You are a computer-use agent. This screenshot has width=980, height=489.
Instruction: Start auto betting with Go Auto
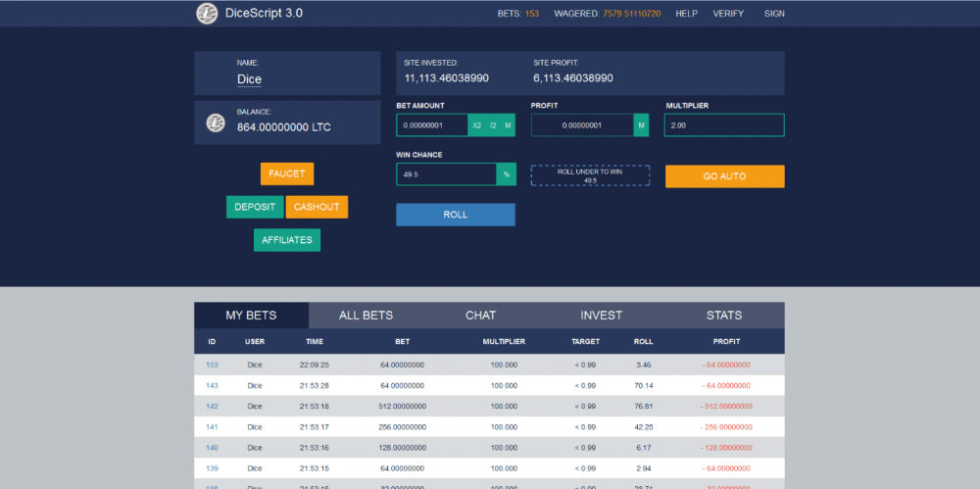click(724, 176)
